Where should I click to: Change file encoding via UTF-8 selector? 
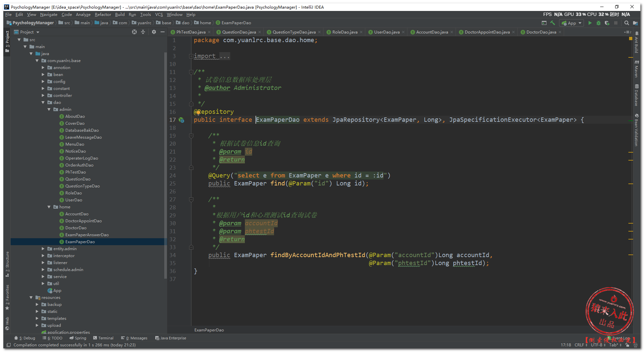598,345
